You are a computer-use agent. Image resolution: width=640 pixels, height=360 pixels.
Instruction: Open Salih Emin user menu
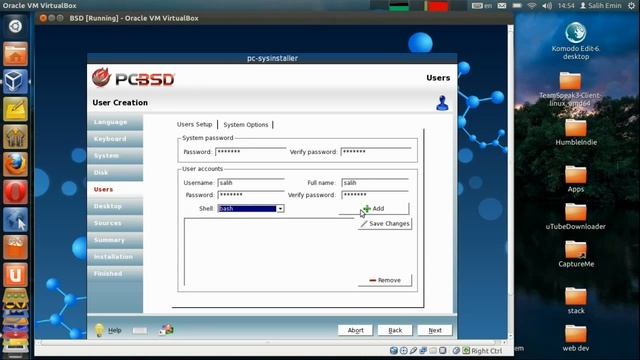tap(601, 6)
